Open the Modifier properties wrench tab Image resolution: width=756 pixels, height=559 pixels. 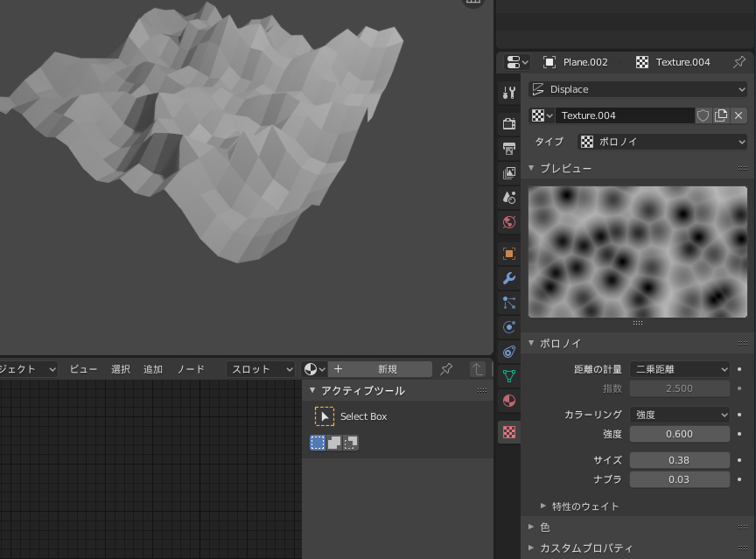[509, 278]
